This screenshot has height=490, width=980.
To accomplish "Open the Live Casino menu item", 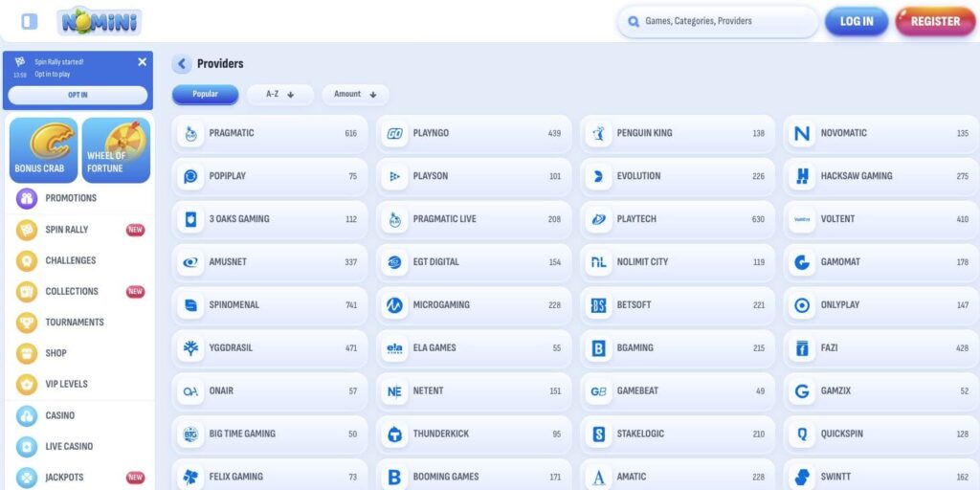I will [x=69, y=446].
